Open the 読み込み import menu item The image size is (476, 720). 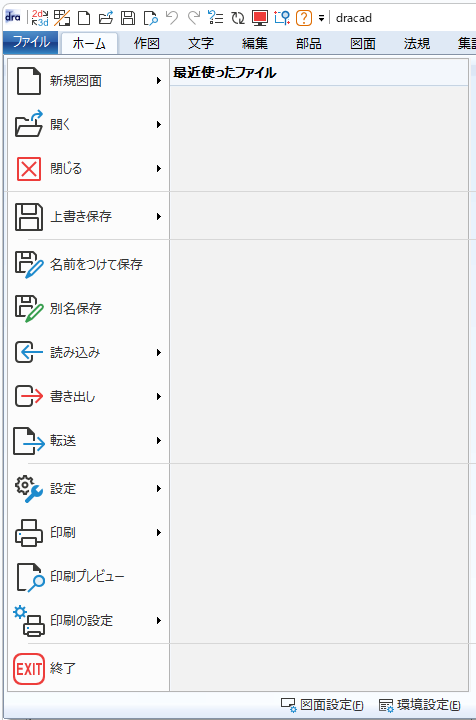pos(88,352)
